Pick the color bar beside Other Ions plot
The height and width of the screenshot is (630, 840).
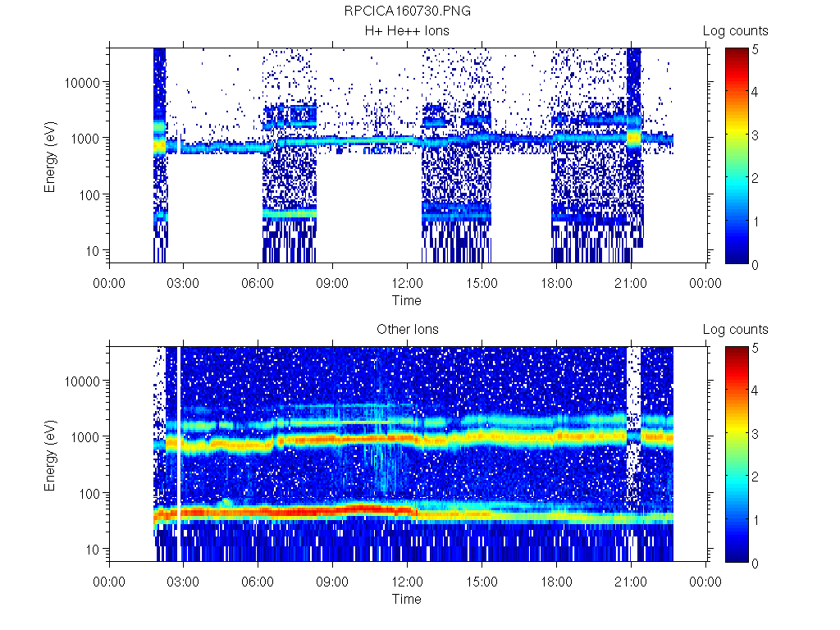point(737,454)
